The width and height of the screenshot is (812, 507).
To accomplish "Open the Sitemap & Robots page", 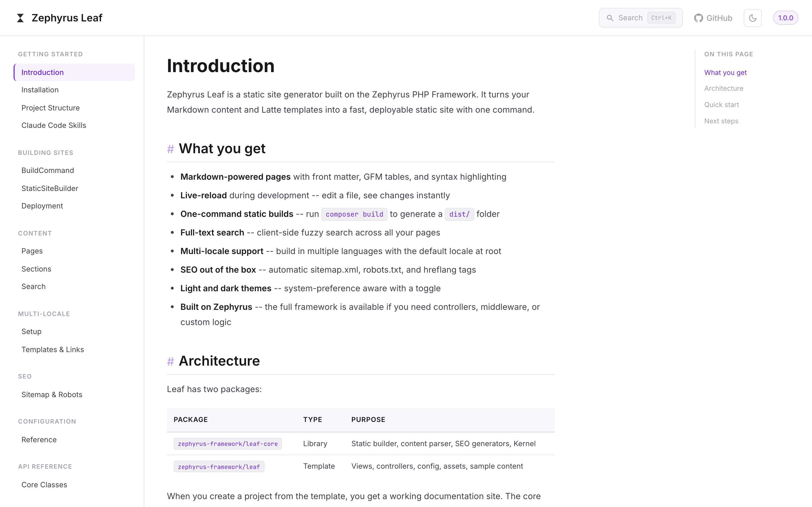I will click(52, 394).
